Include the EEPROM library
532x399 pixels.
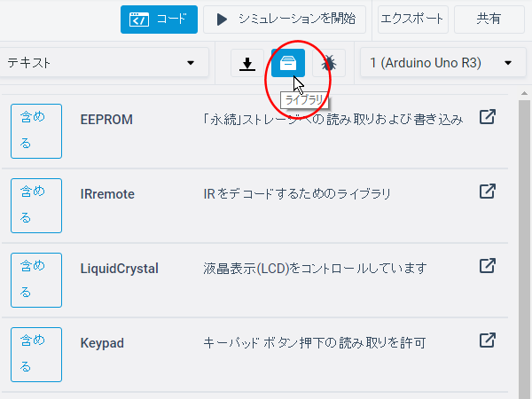[x=36, y=131]
